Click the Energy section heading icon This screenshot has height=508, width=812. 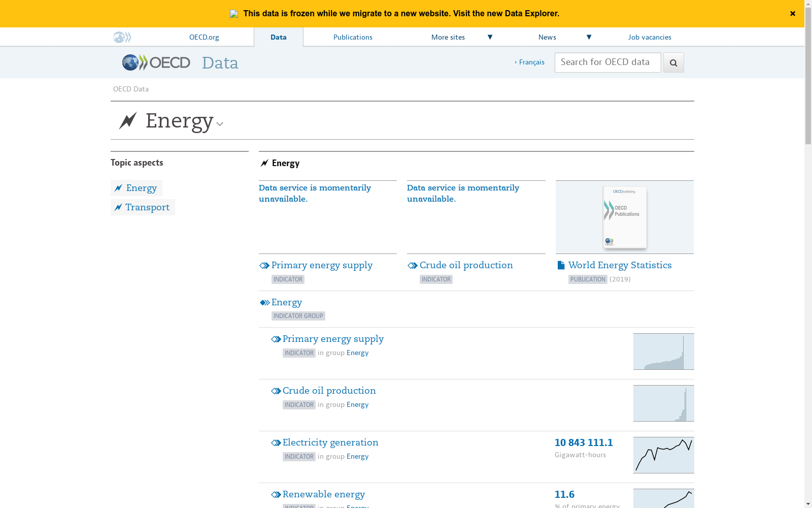(x=264, y=163)
